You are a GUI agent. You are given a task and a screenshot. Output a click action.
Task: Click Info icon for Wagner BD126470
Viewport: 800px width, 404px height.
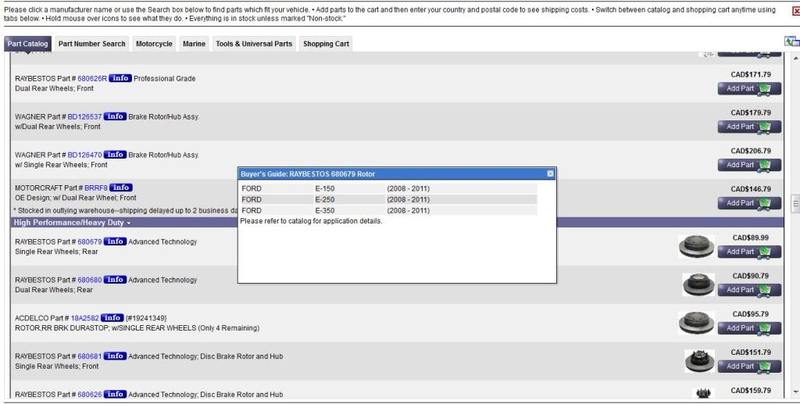(115, 155)
